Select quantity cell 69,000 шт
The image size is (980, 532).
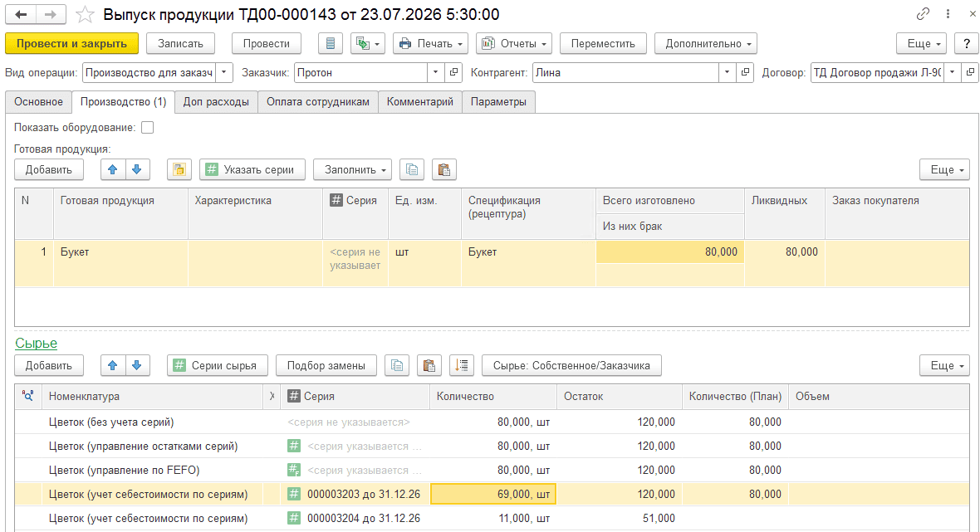tap(493, 495)
